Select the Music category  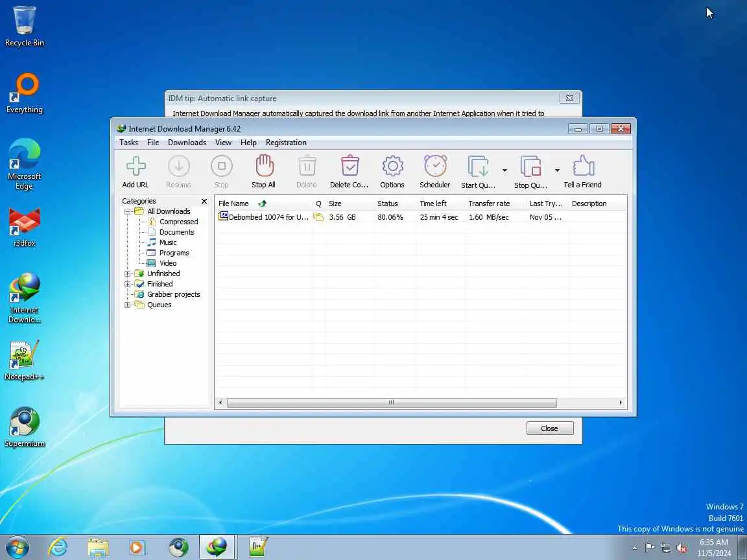[168, 242]
